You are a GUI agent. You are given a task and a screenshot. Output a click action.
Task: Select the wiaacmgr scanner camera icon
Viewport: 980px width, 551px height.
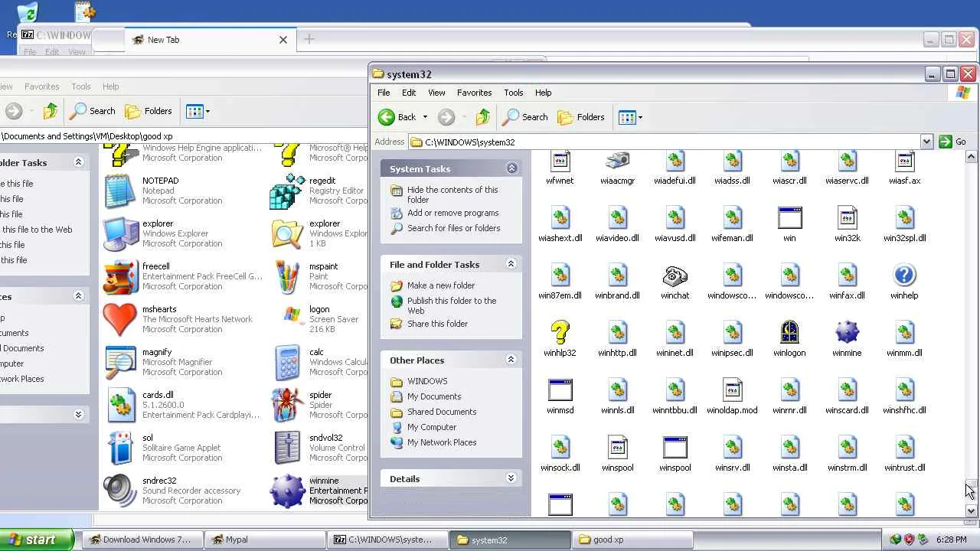[x=617, y=161]
